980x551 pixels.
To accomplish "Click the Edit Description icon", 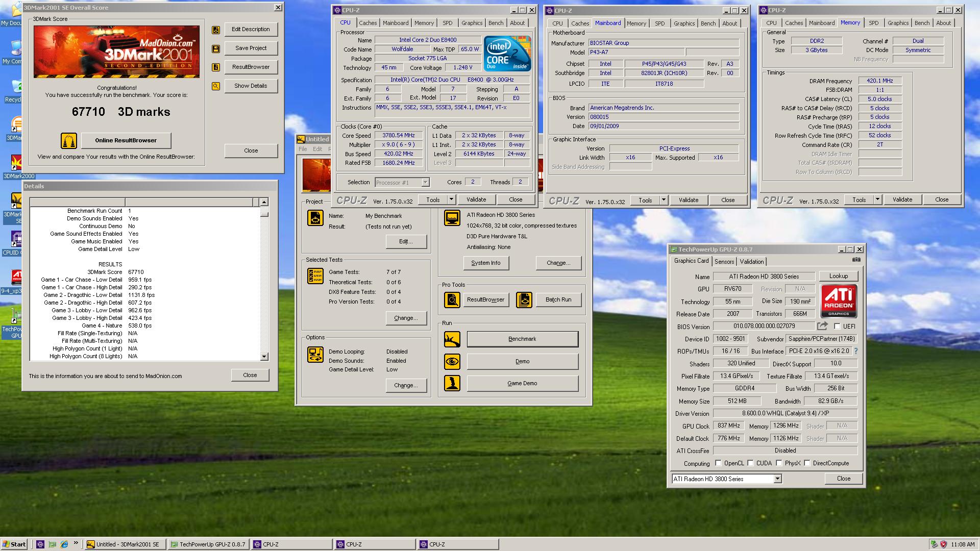I will click(216, 30).
